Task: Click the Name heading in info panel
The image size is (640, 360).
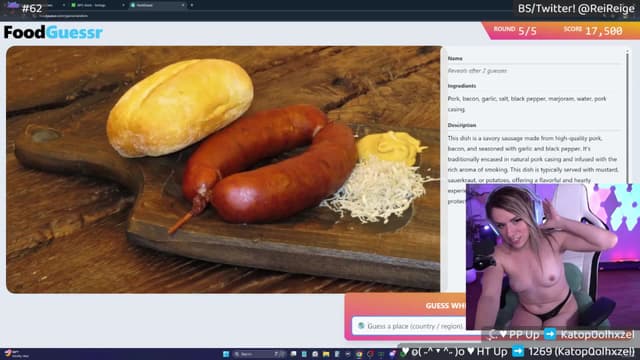Action: 455,58
